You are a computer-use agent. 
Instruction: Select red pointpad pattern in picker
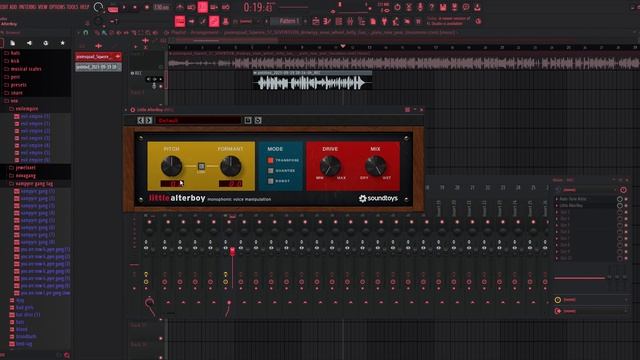coord(98,57)
